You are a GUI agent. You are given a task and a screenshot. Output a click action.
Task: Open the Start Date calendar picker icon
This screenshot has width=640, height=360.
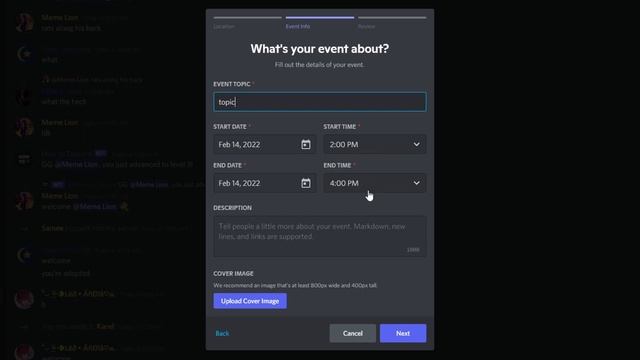[x=306, y=144]
